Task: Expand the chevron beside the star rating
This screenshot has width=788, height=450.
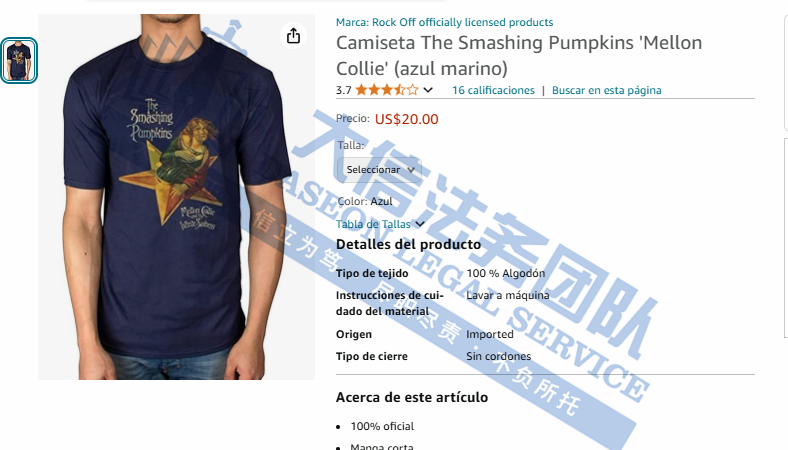Action: (x=428, y=90)
